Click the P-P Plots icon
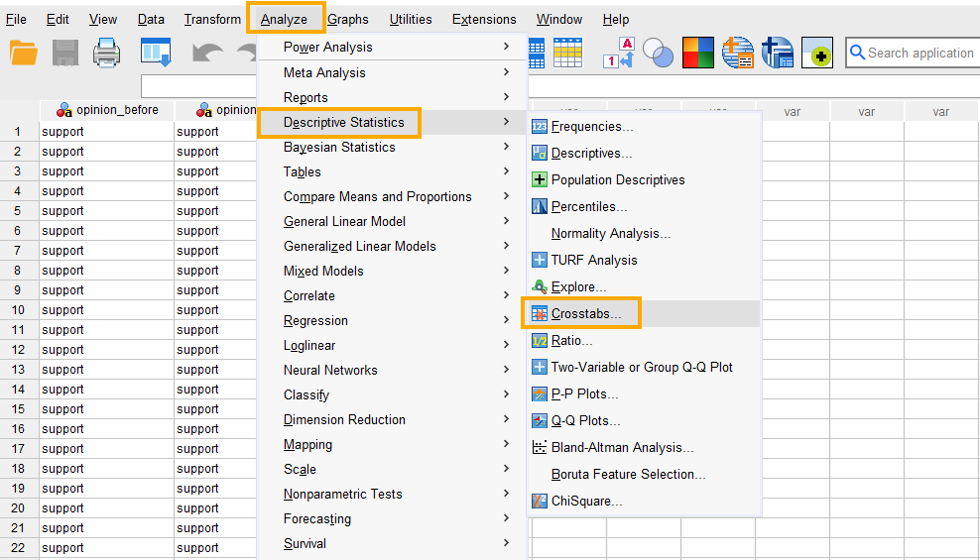 coord(540,393)
